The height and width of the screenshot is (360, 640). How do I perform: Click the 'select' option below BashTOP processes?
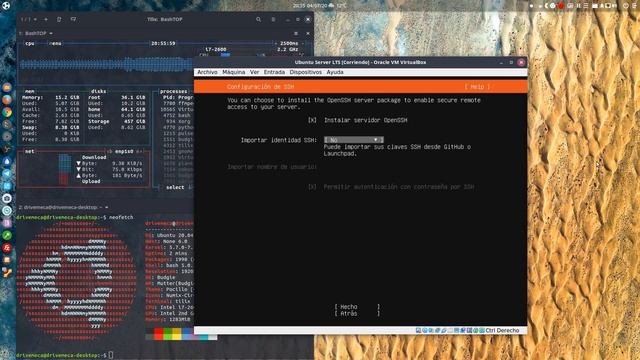tap(175, 187)
